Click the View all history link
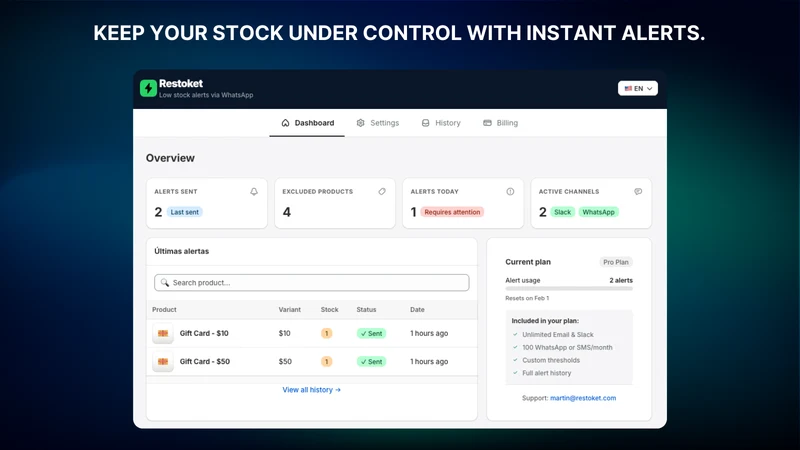 point(311,390)
